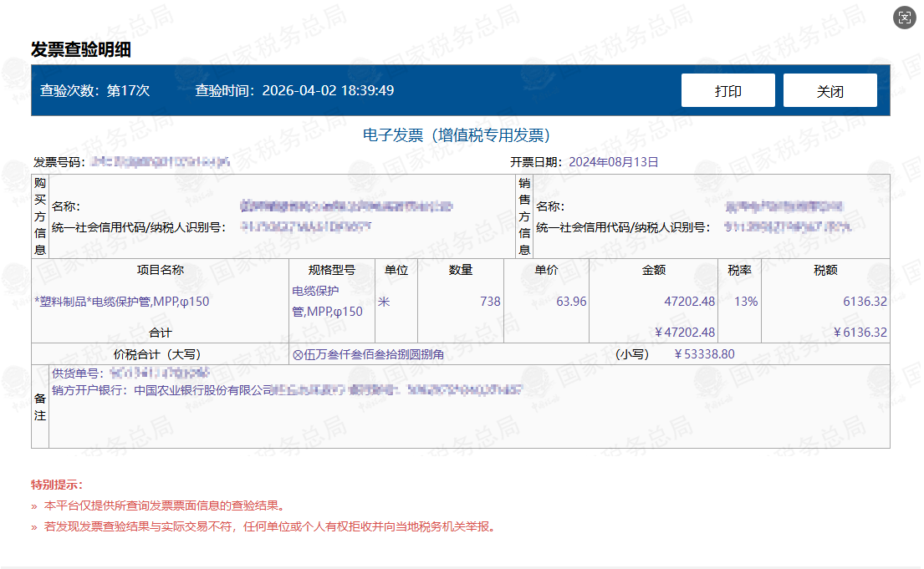924x569 pixels.
Task: Click the 电子发票 invoice title text
Action: [x=462, y=134]
